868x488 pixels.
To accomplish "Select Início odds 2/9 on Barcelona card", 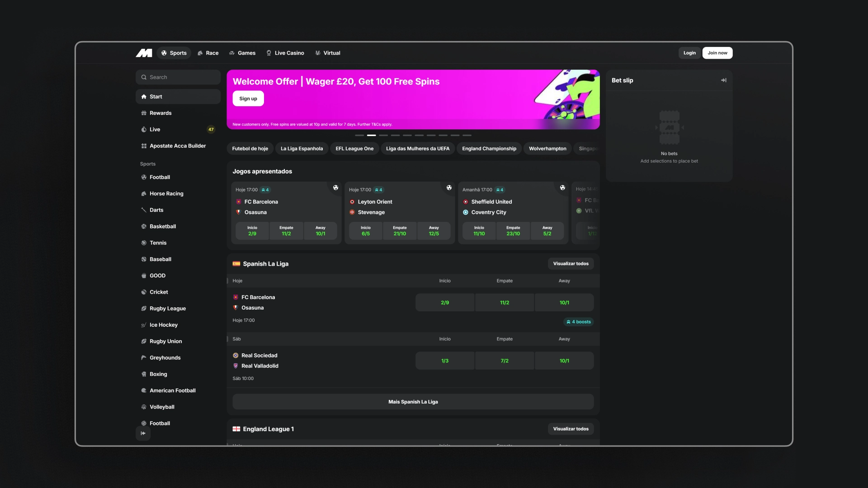I will 252,231.
